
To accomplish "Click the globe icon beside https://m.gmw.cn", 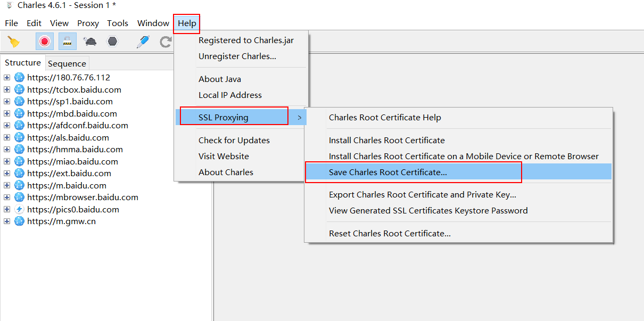I will (x=20, y=221).
